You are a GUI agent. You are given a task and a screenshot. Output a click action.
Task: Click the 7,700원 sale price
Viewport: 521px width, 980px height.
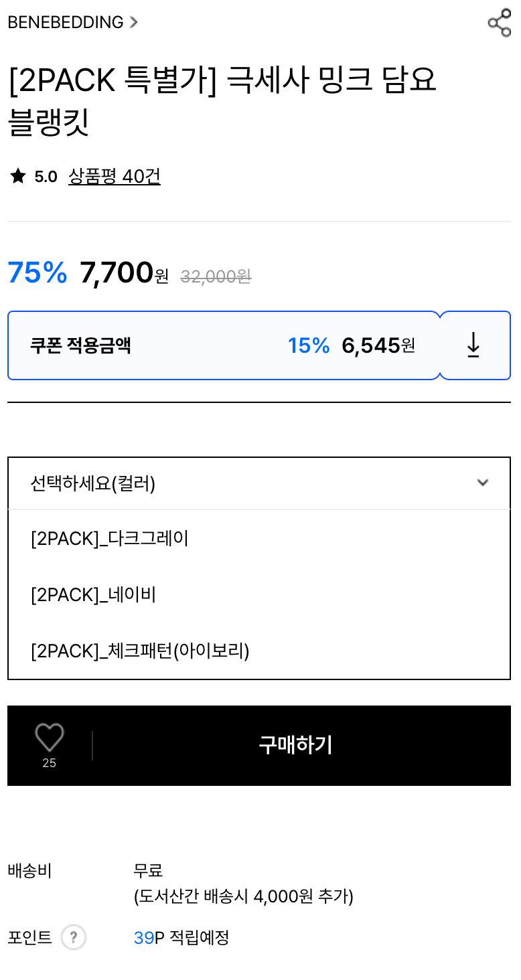tap(124, 273)
